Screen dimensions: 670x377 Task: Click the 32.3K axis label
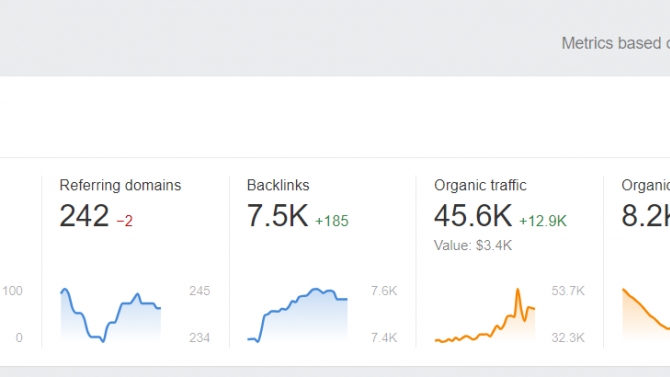coord(568,338)
